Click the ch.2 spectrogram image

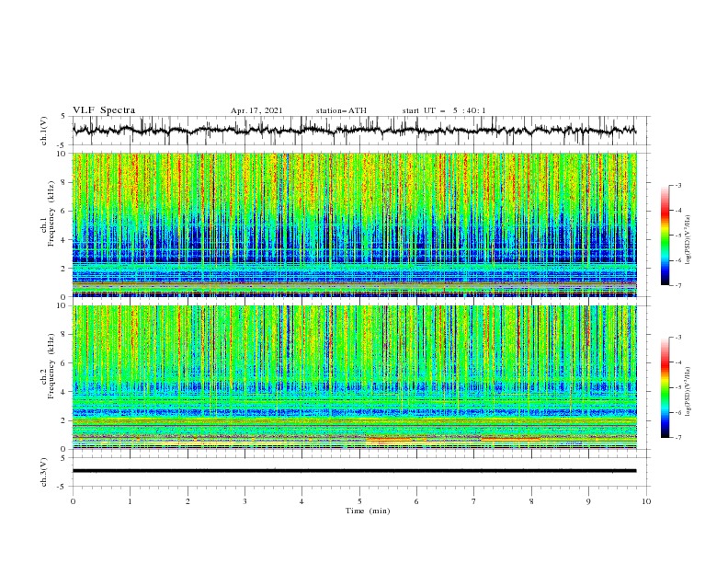[x=355, y=377]
